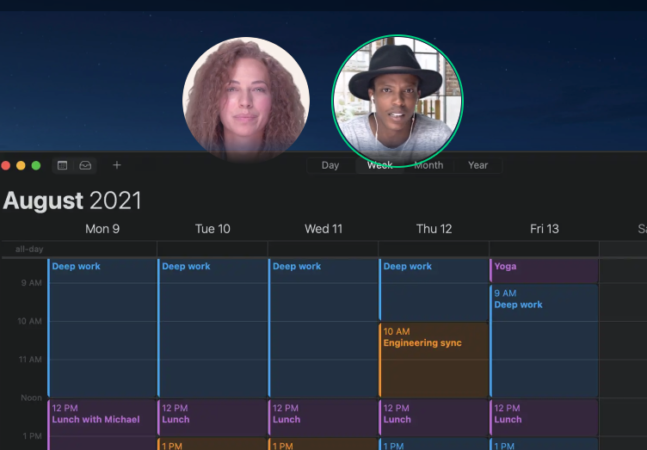The image size is (647, 450).
Task: Select the Week view tab
Action: pos(380,165)
